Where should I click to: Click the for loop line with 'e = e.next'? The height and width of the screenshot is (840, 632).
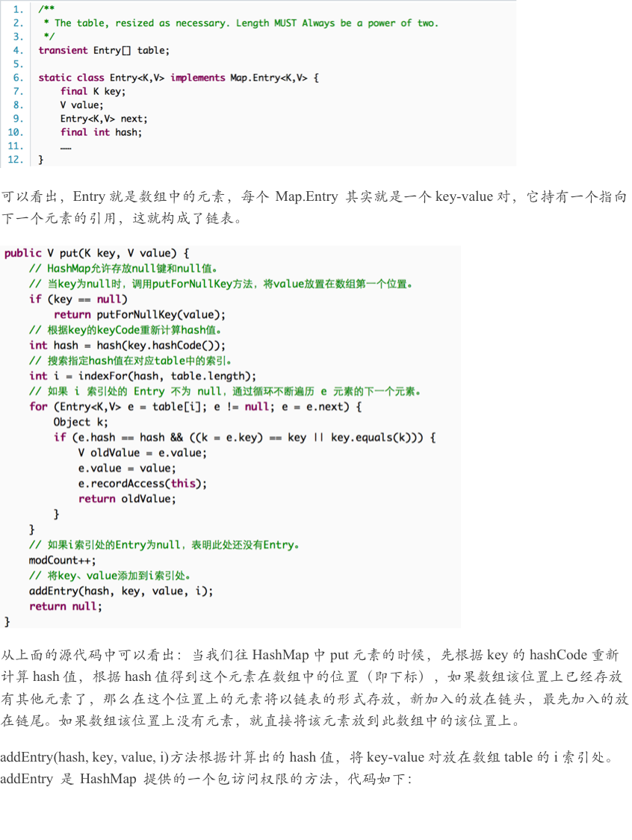click(195, 407)
